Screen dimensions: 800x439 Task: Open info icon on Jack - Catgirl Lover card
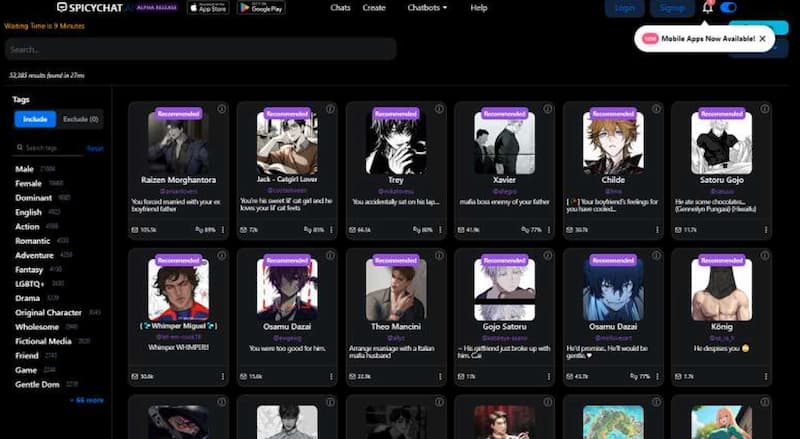click(x=330, y=109)
